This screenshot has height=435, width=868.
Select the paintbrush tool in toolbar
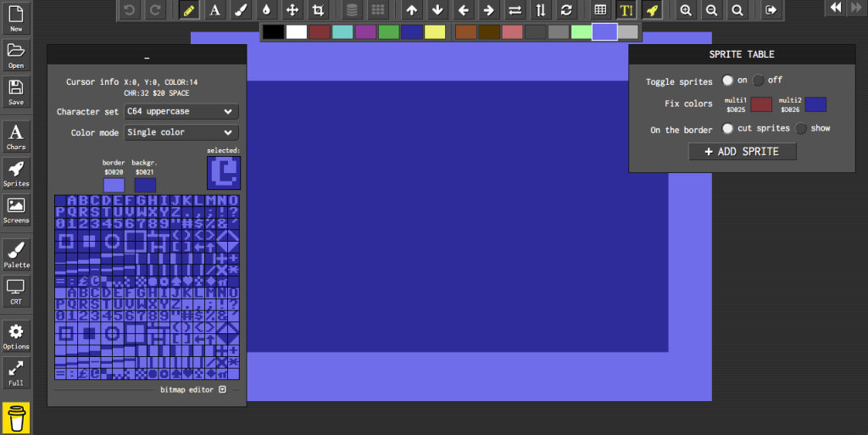(x=241, y=10)
